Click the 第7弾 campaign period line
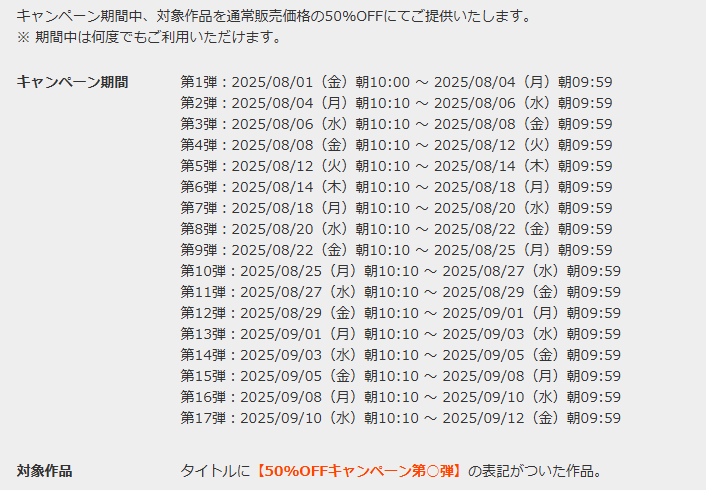The width and height of the screenshot is (706, 490). tap(396, 208)
